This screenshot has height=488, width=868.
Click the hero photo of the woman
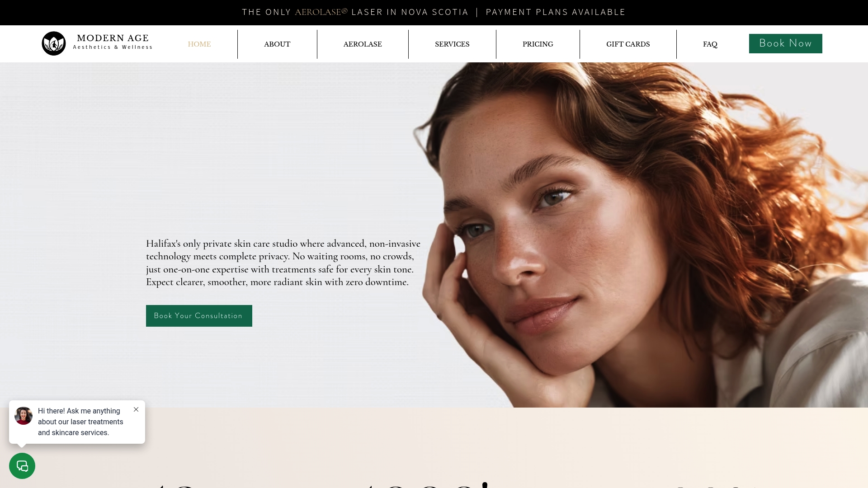[633, 235]
